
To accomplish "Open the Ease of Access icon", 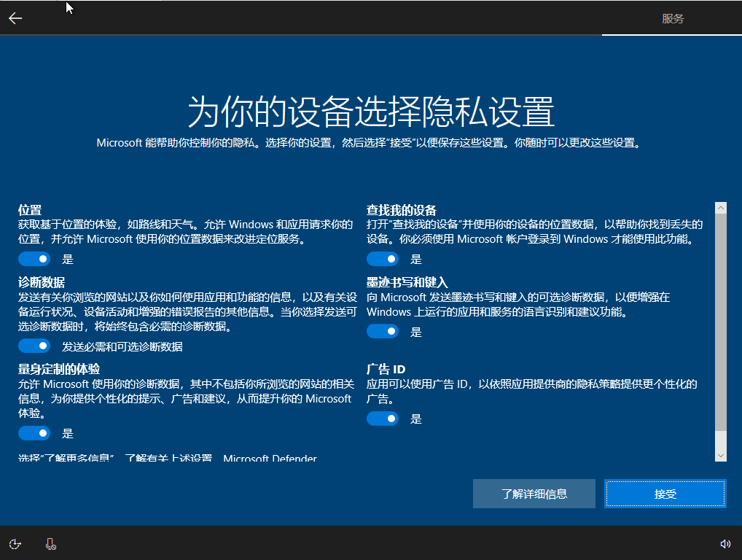I will (x=15, y=544).
